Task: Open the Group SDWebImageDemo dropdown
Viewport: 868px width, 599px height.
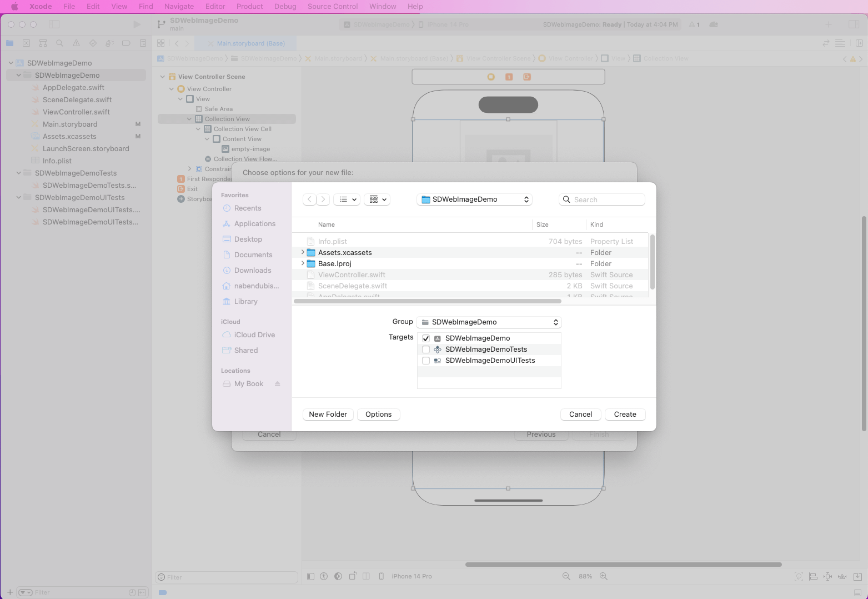Action: pos(489,322)
